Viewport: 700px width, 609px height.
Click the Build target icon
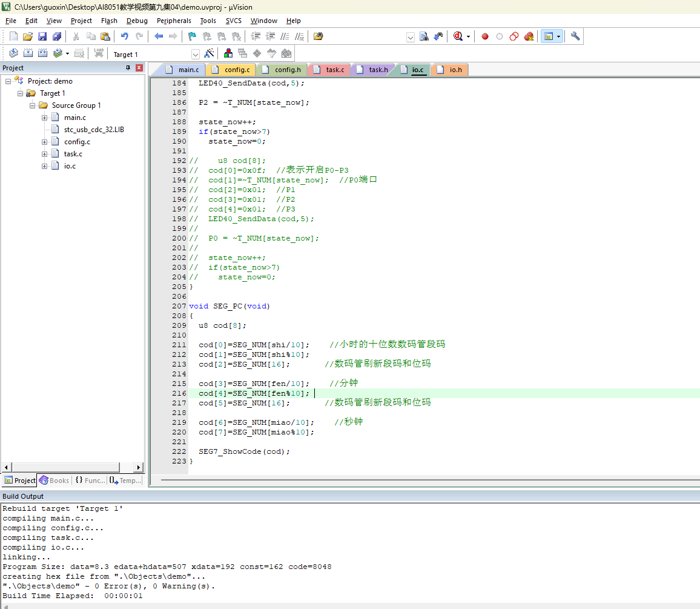(x=28, y=53)
